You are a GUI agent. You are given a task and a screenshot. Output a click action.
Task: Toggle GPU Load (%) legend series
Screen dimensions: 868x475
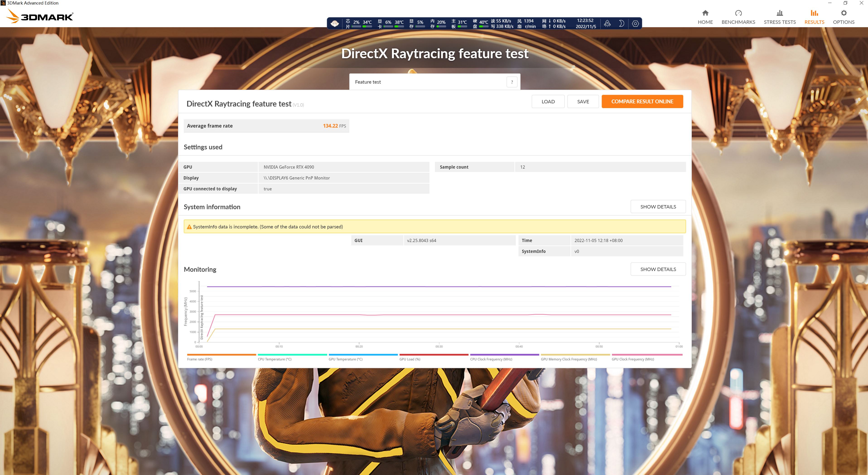coord(434,357)
